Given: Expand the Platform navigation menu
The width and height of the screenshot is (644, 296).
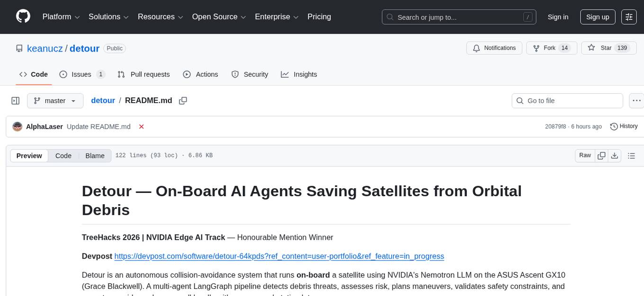Looking at the screenshot, I should 61,17.
